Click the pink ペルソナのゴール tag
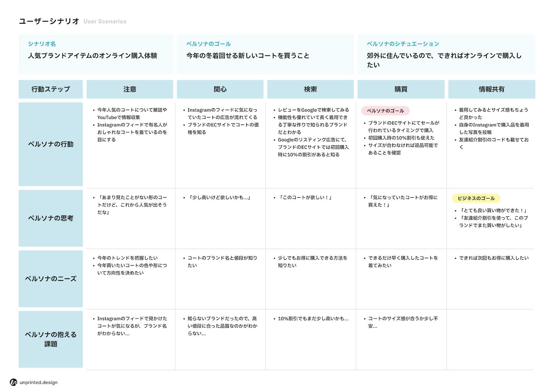This screenshot has height=392, width=554. click(385, 111)
